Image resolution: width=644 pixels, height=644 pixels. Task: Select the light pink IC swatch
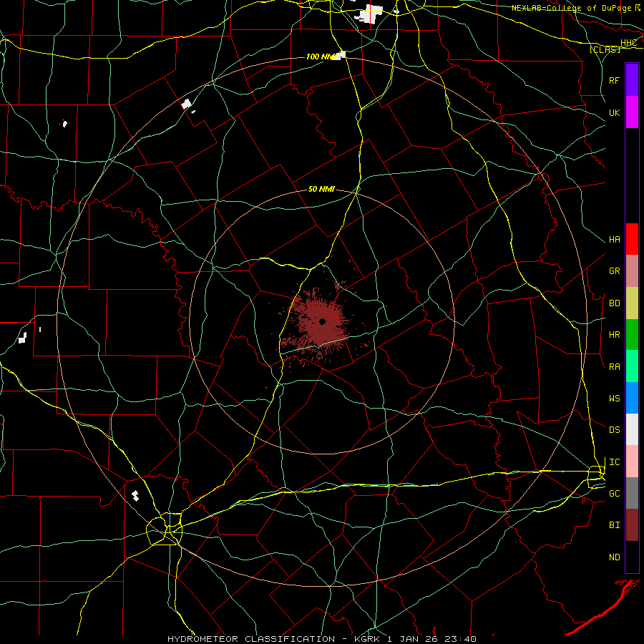[x=632, y=462]
